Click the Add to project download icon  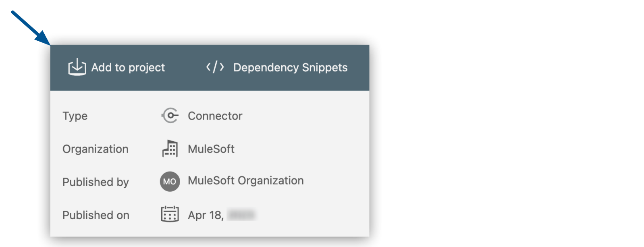pos(77,67)
